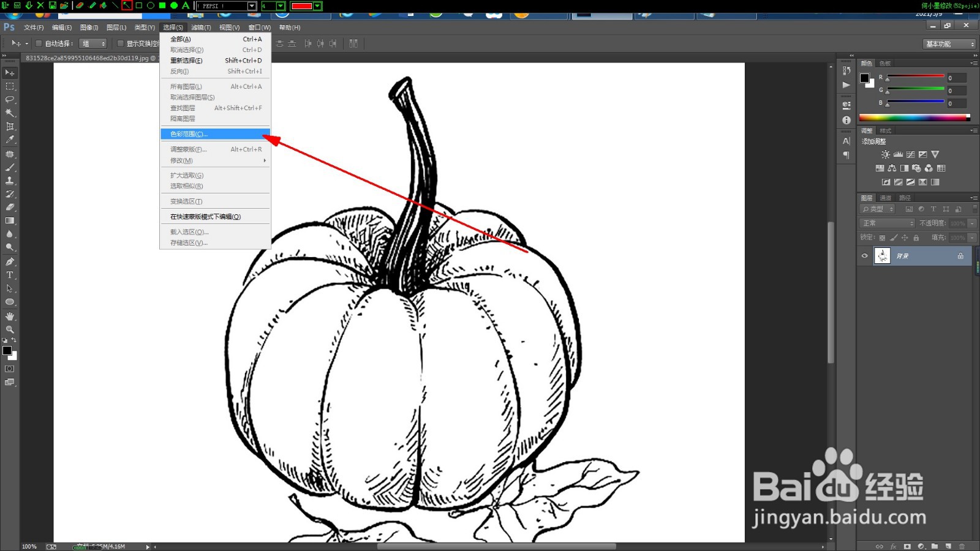Open the Actions panel play icon
980x551 pixels.
point(846,85)
